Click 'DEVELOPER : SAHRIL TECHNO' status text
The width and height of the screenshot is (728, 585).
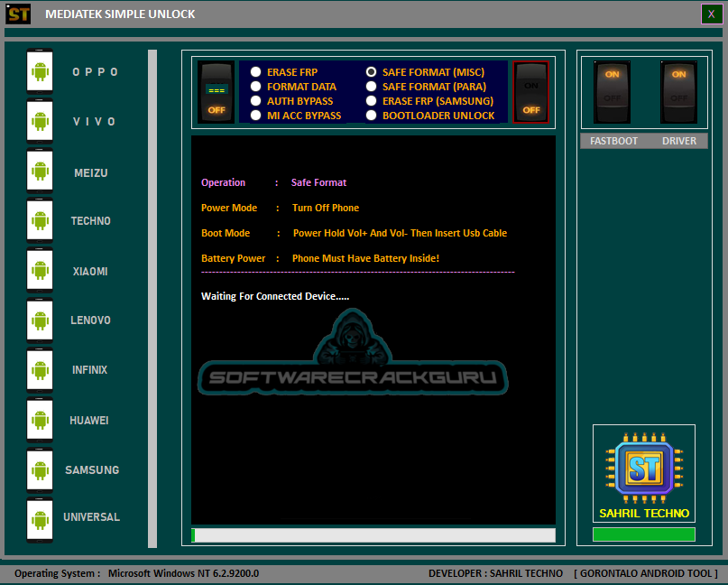coord(495,573)
